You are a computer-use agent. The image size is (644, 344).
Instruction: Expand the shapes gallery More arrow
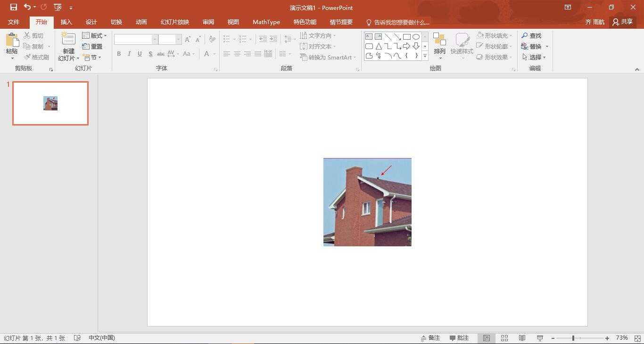coord(425,56)
